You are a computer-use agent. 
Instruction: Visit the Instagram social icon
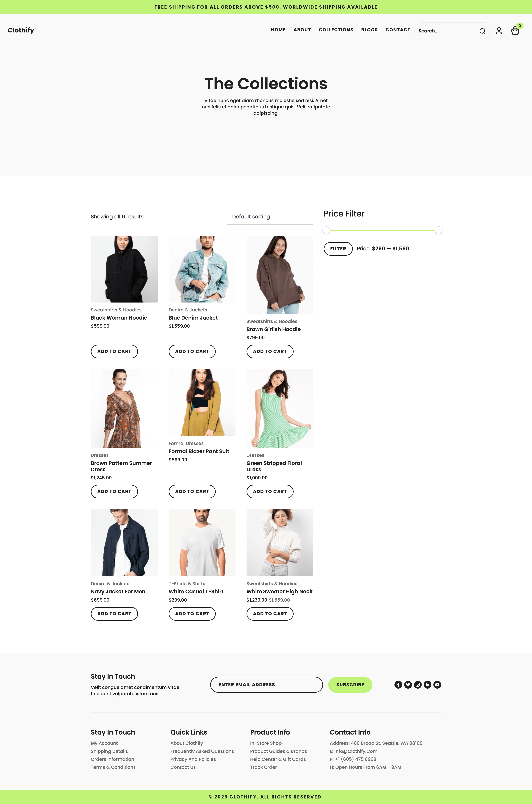418,685
